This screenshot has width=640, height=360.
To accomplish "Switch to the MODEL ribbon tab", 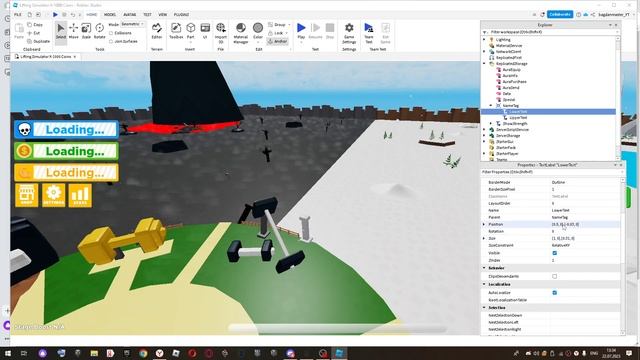I will [110, 15].
